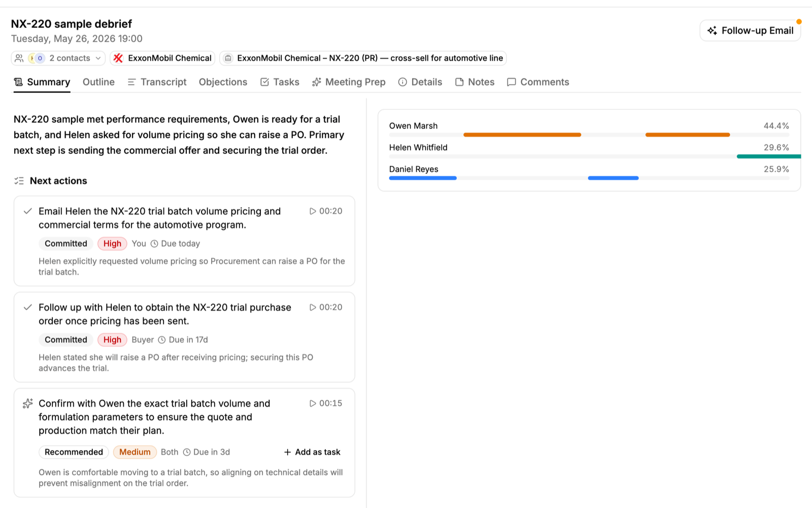Image resolution: width=812 pixels, height=508 pixels.
Task: Click sparkle icon on Confirm with Owen action
Action: pos(28,403)
